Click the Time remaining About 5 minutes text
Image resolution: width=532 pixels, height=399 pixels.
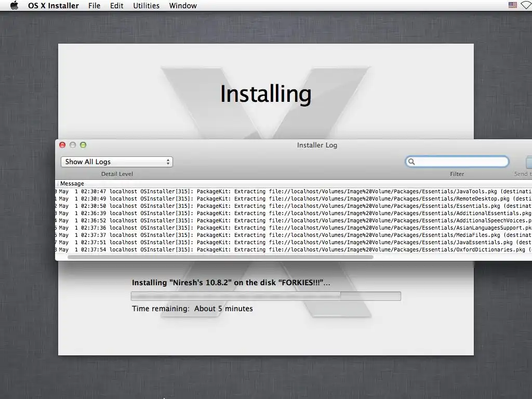pos(192,309)
